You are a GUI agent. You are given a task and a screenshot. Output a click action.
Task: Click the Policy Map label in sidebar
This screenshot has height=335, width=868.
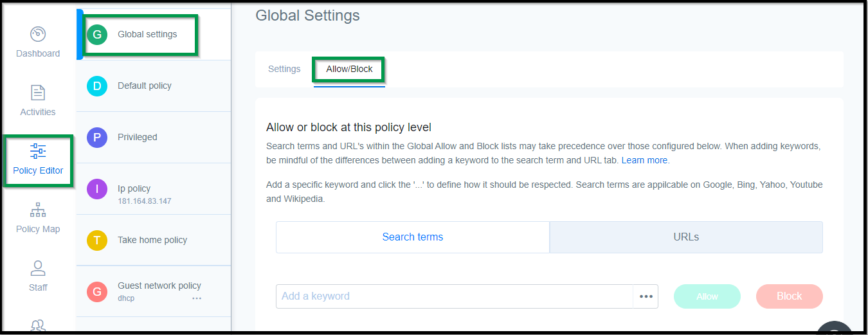click(x=38, y=229)
